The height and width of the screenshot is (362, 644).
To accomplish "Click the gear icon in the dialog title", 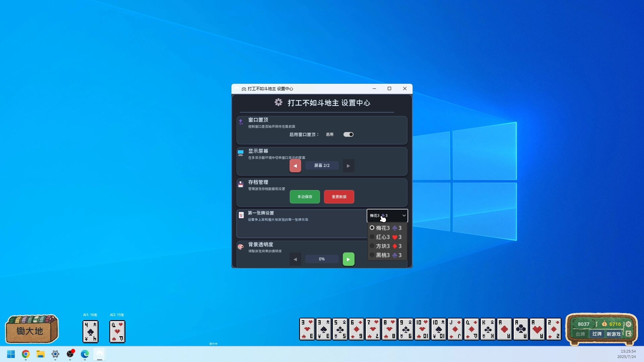I will tap(278, 103).
